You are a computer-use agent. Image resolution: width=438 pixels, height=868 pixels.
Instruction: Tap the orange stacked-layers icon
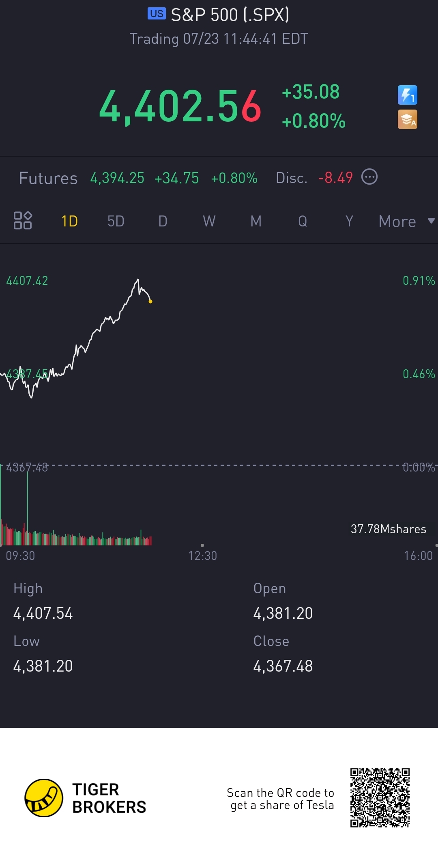pos(407,120)
